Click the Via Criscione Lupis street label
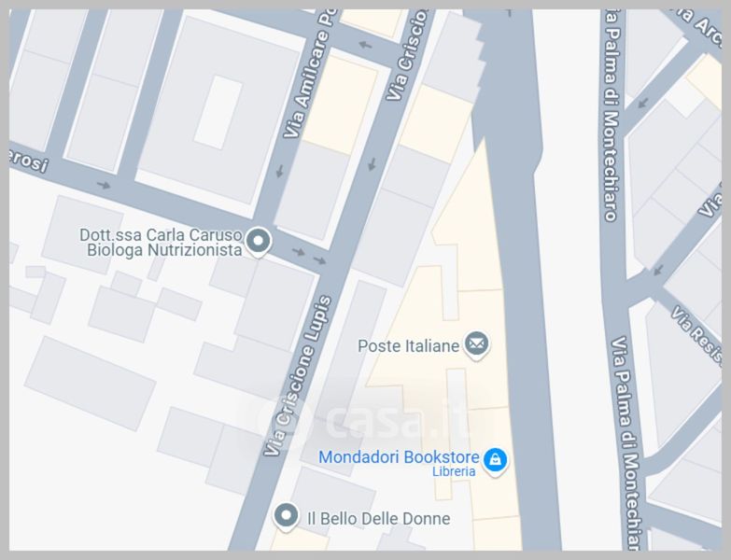The width and height of the screenshot is (731, 560). point(298,375)
